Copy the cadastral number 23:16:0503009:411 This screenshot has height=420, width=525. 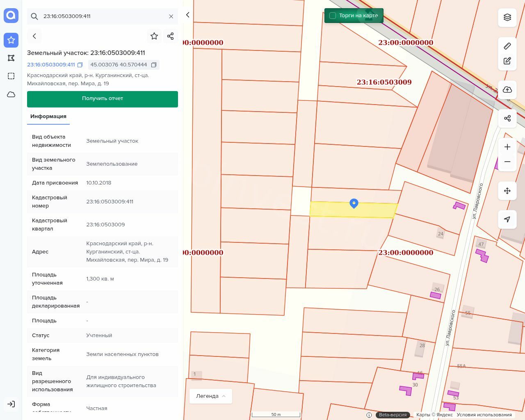80,65
